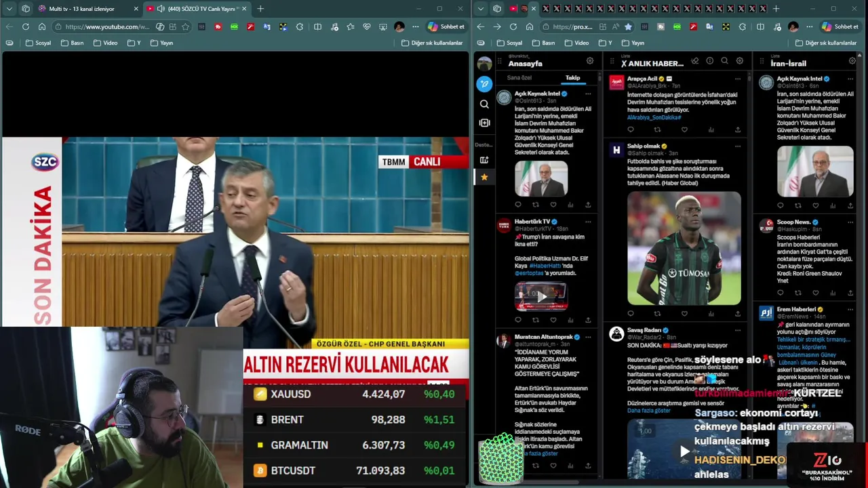Open the tab search dropdown in the left browser
The width and height of the screenshot is (868, 488).
click(9, 9)
